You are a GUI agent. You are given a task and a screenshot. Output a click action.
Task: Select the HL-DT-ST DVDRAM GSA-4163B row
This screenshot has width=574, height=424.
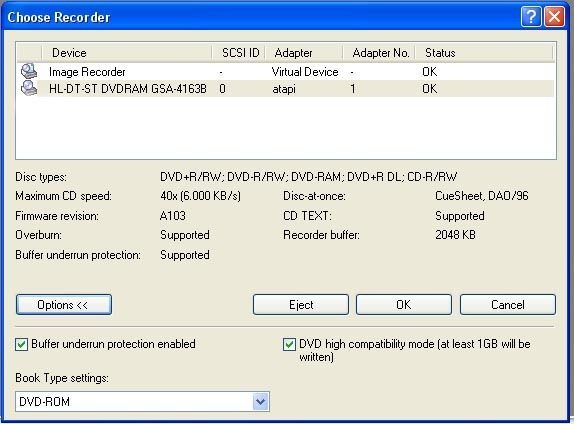click(286, 89)
